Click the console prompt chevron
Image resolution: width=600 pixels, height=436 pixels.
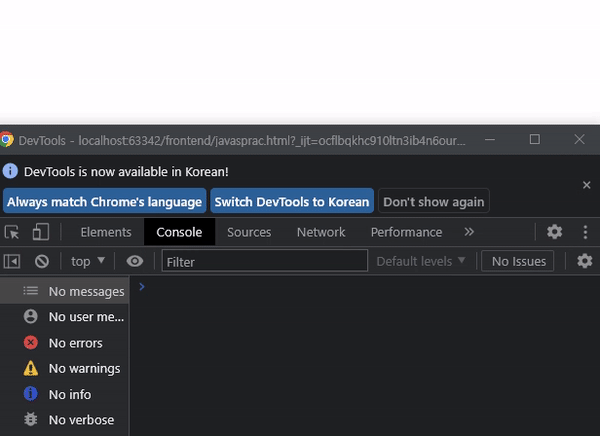(142, 287)
